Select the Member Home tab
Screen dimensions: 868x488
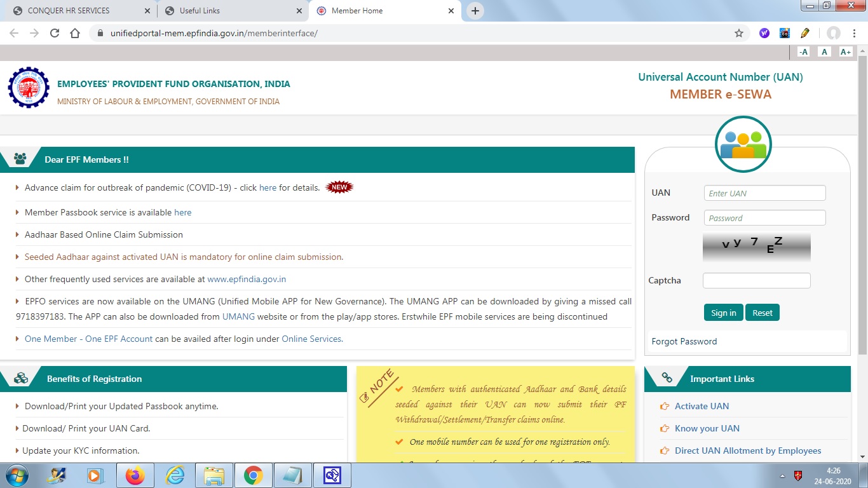pos(385,11)
